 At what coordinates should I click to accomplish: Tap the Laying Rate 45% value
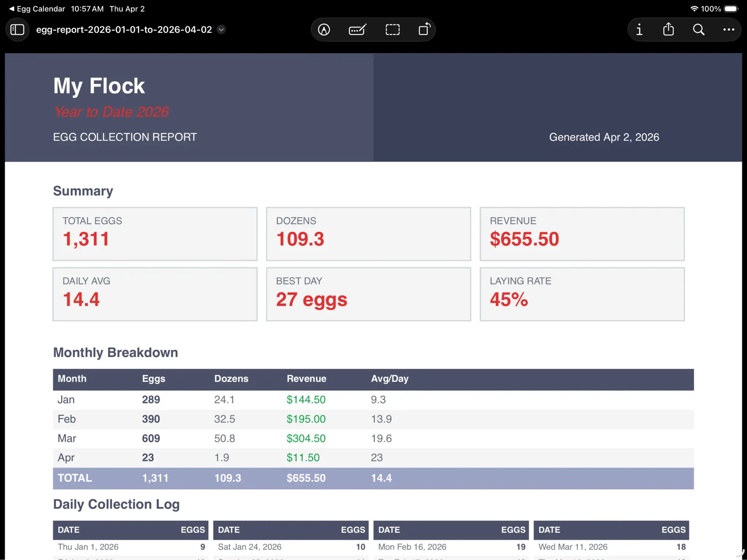tap(509, 299)
